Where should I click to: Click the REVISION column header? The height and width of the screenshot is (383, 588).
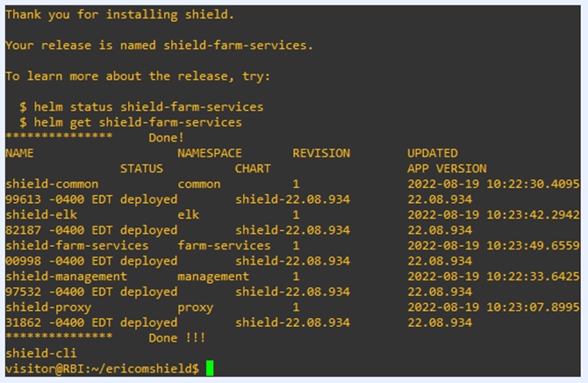point(321,153)
